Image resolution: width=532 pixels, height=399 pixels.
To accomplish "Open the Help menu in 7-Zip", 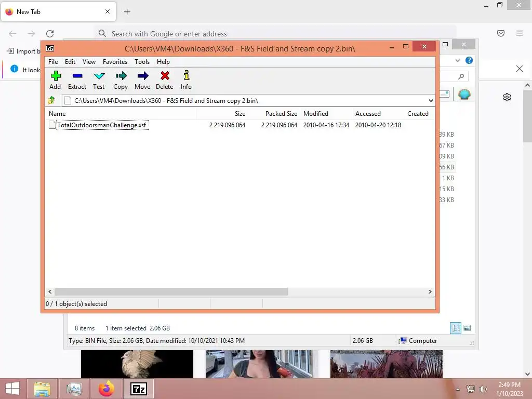I will [x=163, y=62].
